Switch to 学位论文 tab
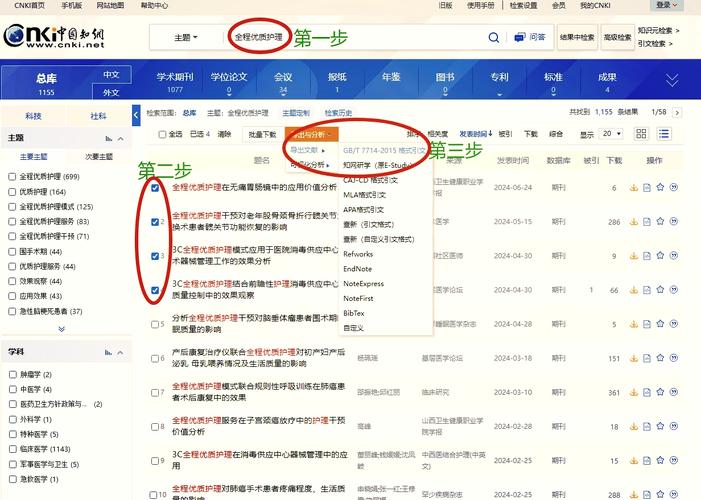 tap(229, 81)
